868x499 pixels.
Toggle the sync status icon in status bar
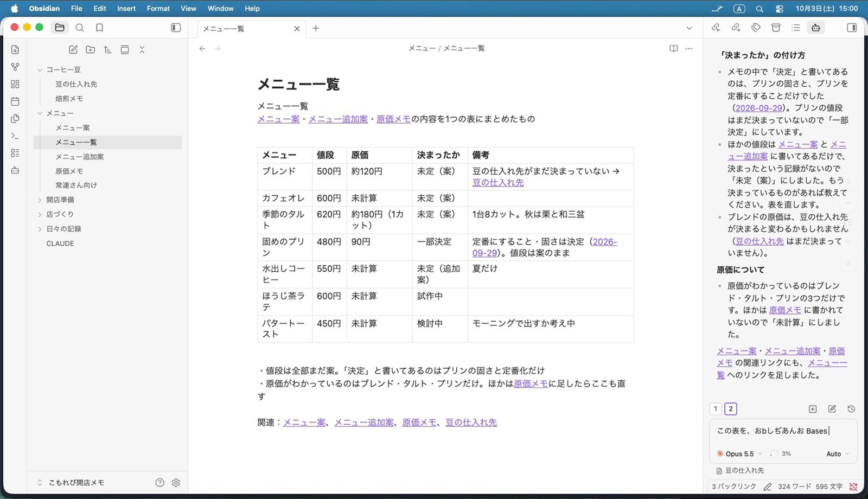pyautogui.click(x=853, y=487)
